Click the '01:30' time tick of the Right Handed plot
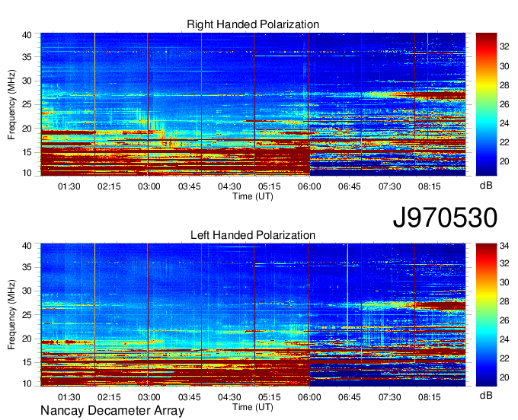 point(69,186)
